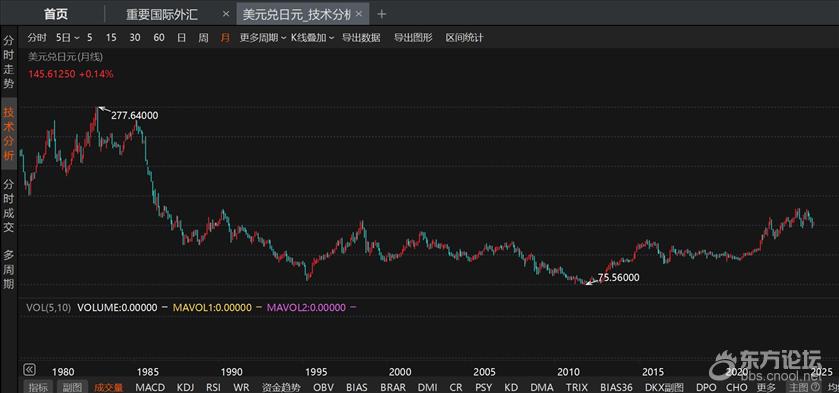
Task: Select the 月 monthly period
Action: (x=225, y=37)
